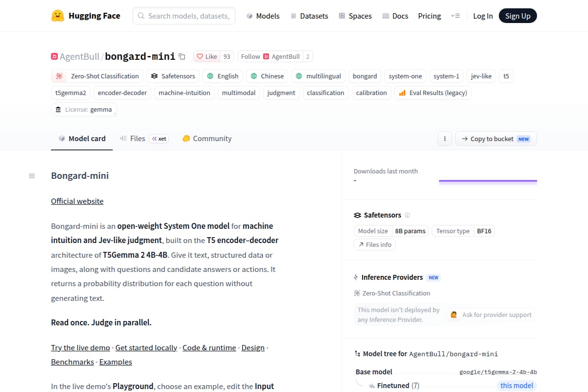Click the License: gemma tag

(x=84, y=109)
